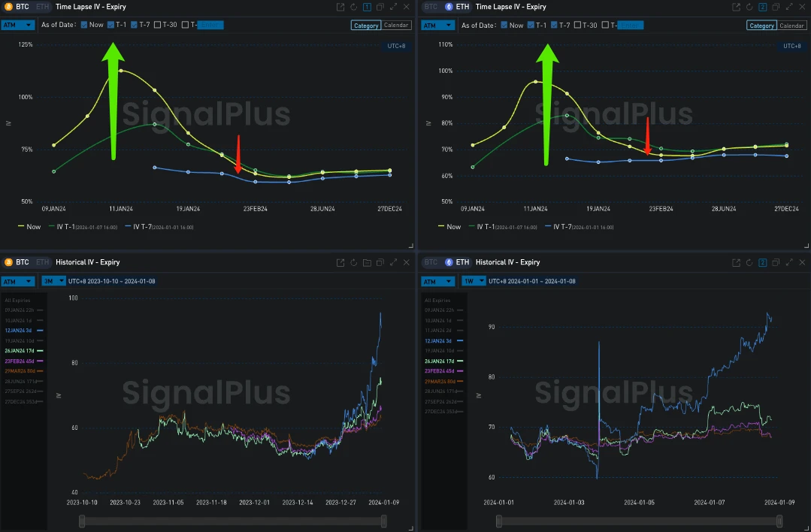Open the 1W period dropdown in ETH Historical IV
The width and height of the screenshot is (811, 532).
472,281
